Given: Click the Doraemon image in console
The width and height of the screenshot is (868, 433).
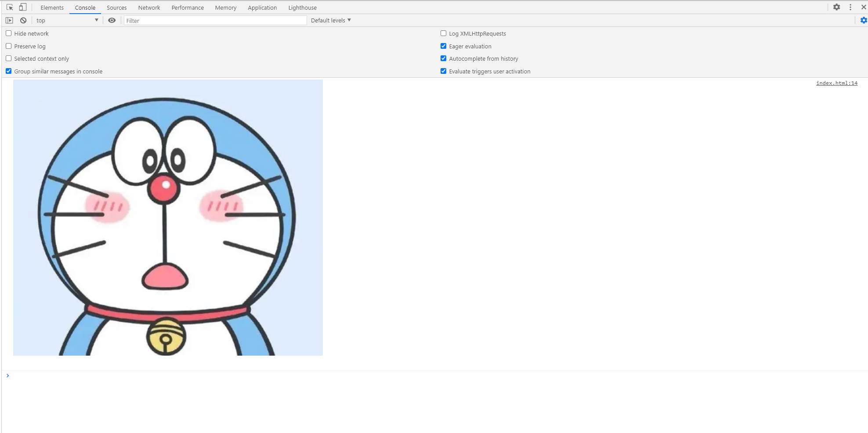Looking at the screenshot, I should coord(168,218).
